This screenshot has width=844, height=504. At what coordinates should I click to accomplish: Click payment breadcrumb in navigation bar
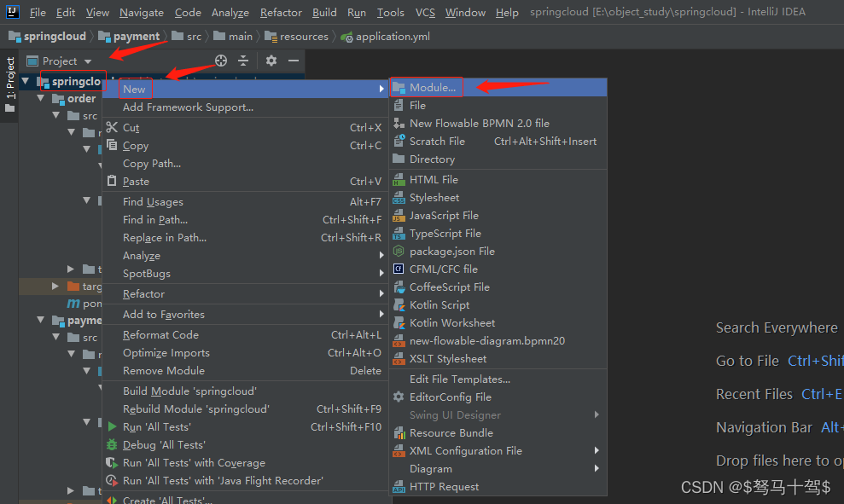click(x=129, y=37)
